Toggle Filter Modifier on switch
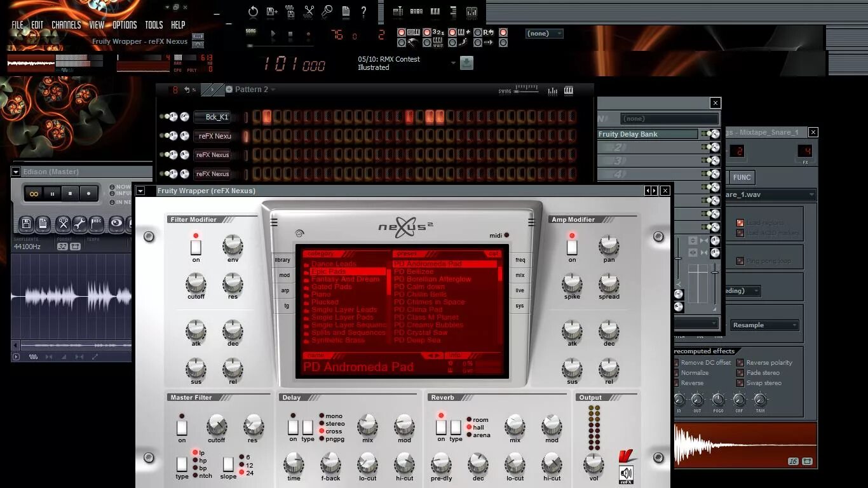The image size is (868, 488). pyautogui.click(x=196, y=247)
